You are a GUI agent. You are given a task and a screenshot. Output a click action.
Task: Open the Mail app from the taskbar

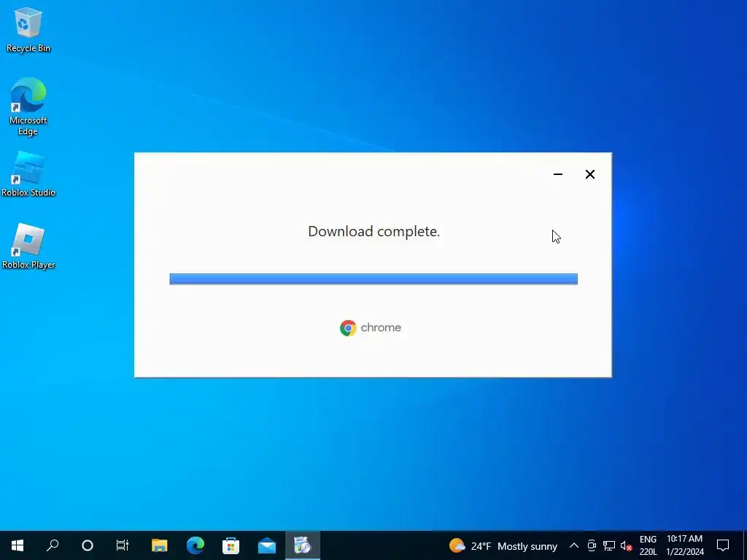(267, 545)
